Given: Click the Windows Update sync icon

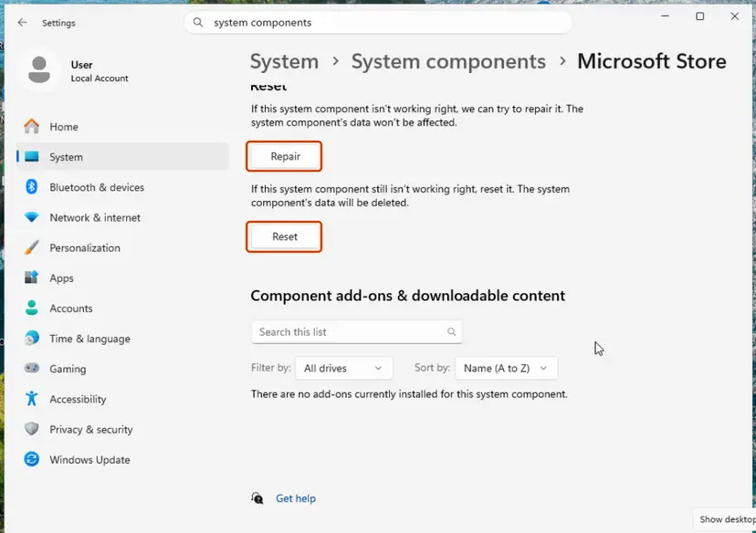Looking at the screenshot, I should pyautogui.click(x=32, y=459).
